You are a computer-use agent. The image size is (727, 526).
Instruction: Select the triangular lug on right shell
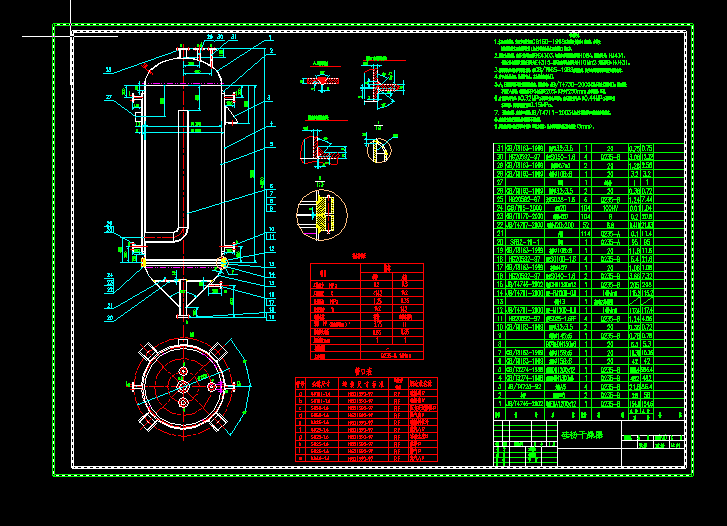[x=231, y=115]
